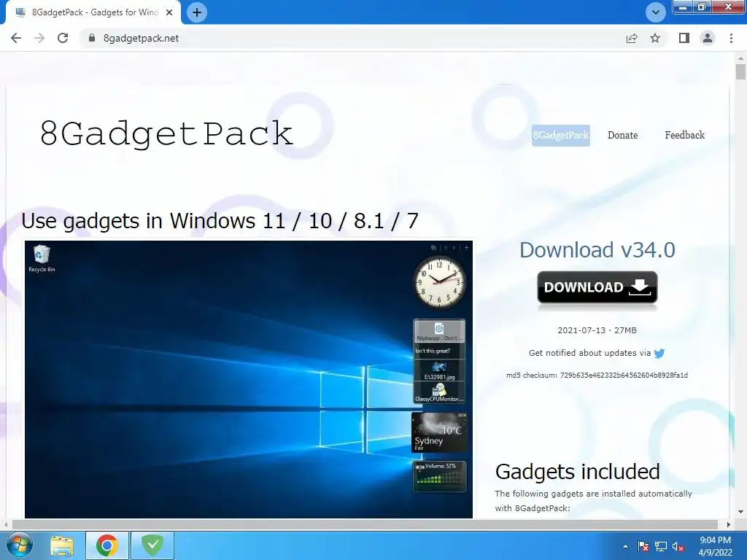This screenshot has width=747, height=560.
Task: Share this page via share icon
Action: [632, 38]
